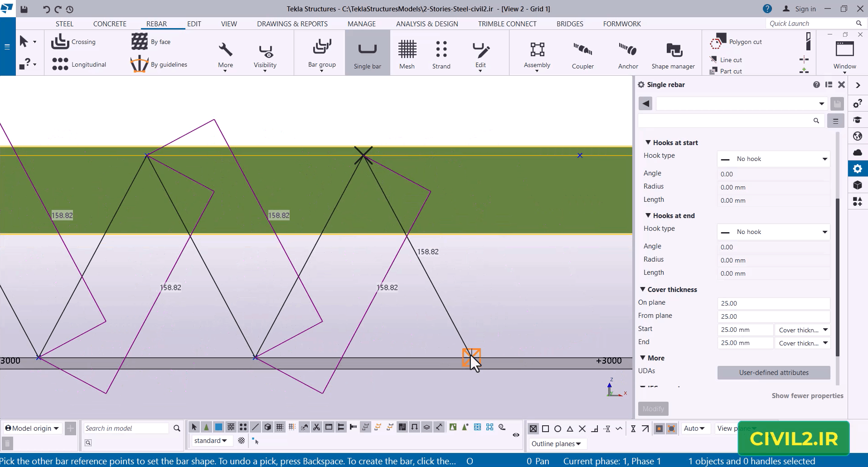This screenshot has height=467, width=868.
Task: Open the Start Cover thickness type dropdown
Action: (x=803, y=330)
